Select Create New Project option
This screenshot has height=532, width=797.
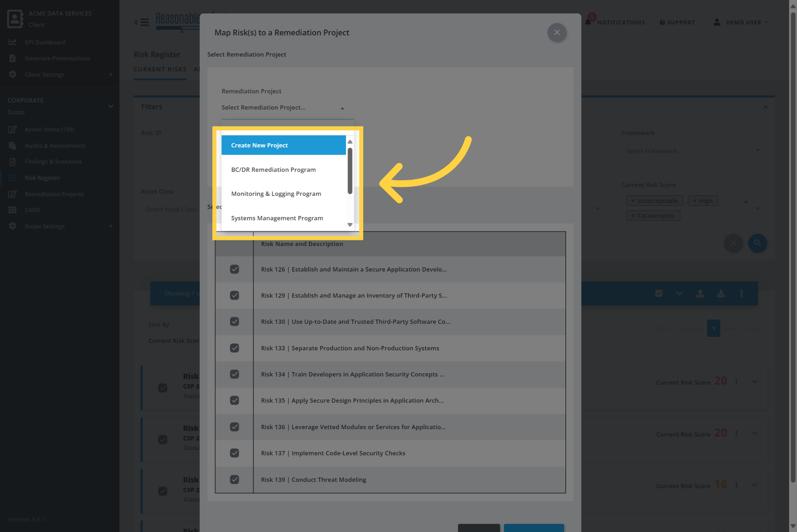coord(284,145)
